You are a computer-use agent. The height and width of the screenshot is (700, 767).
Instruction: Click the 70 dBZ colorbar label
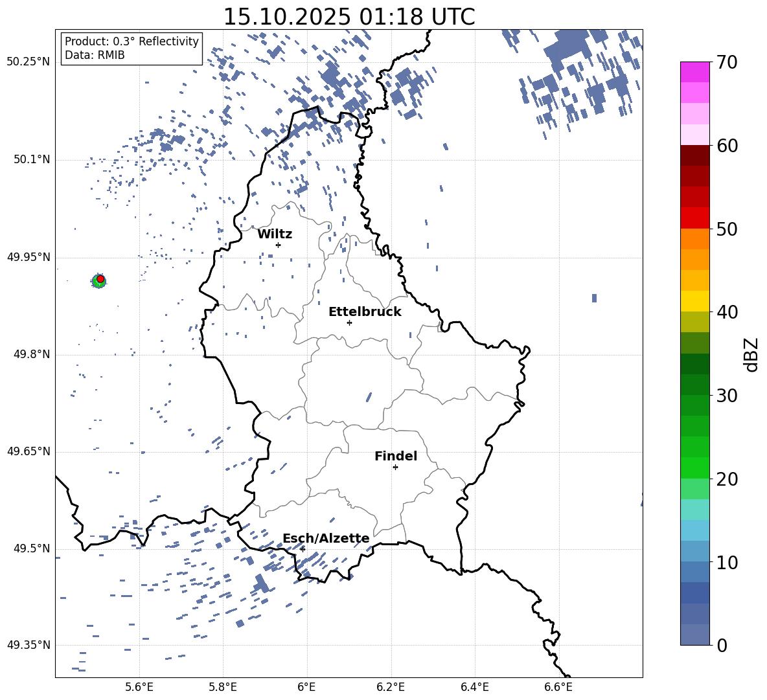point(727,63)
